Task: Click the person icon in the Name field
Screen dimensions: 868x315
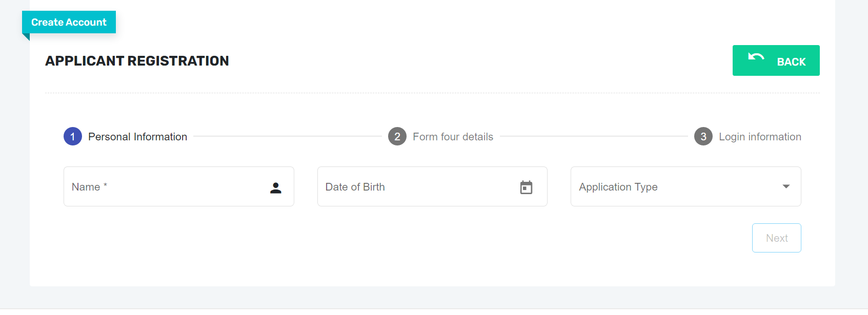Action: (x=275, y=187)
